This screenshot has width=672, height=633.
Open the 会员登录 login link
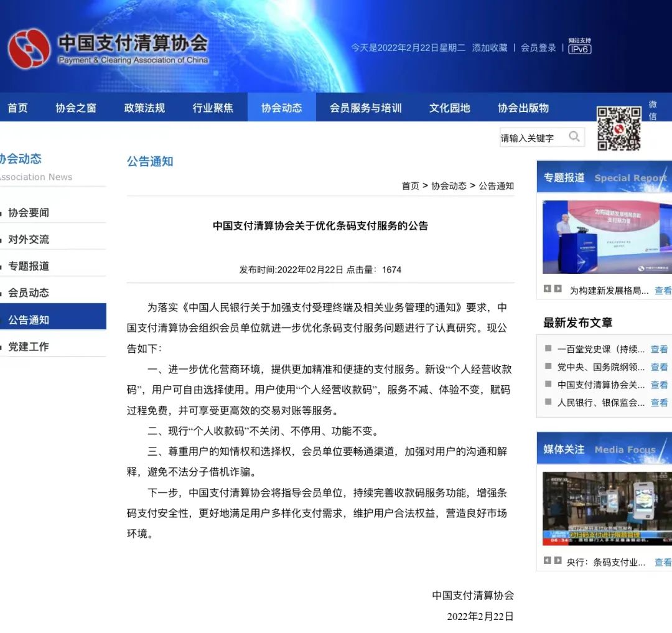[x=538, y=48]
